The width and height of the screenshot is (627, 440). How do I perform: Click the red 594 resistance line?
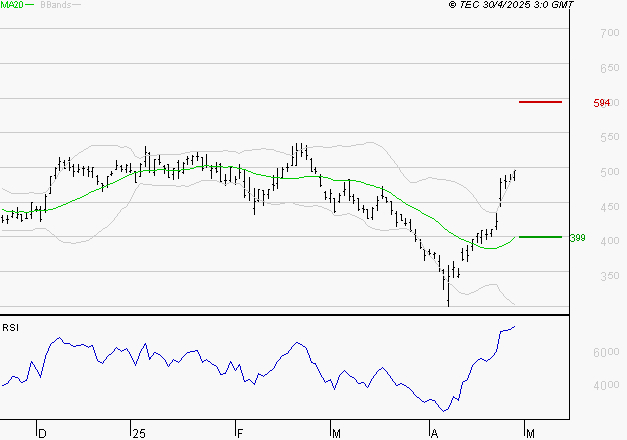point(540,102)
